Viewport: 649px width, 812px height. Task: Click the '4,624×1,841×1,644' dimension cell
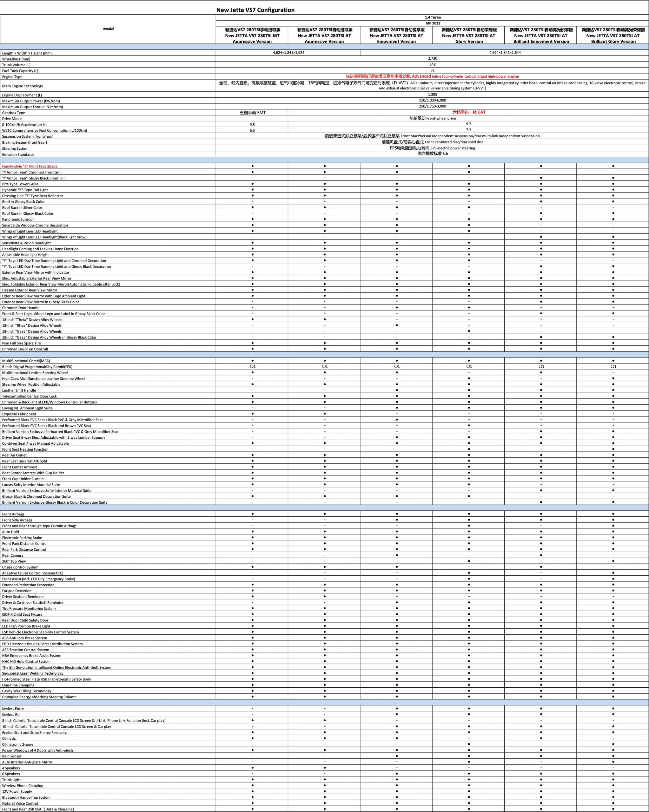point(505,53)
